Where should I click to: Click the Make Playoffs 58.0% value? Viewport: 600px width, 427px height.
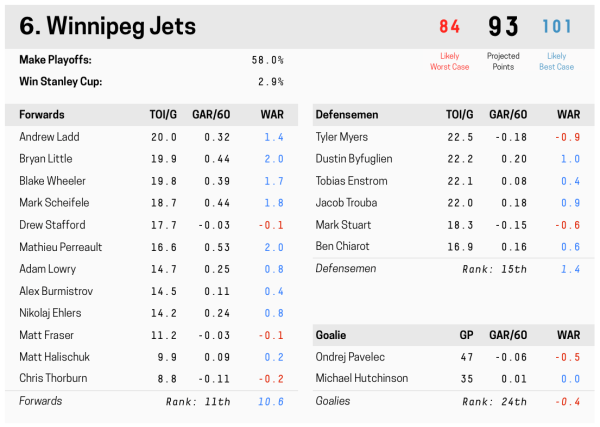(267, 60)
